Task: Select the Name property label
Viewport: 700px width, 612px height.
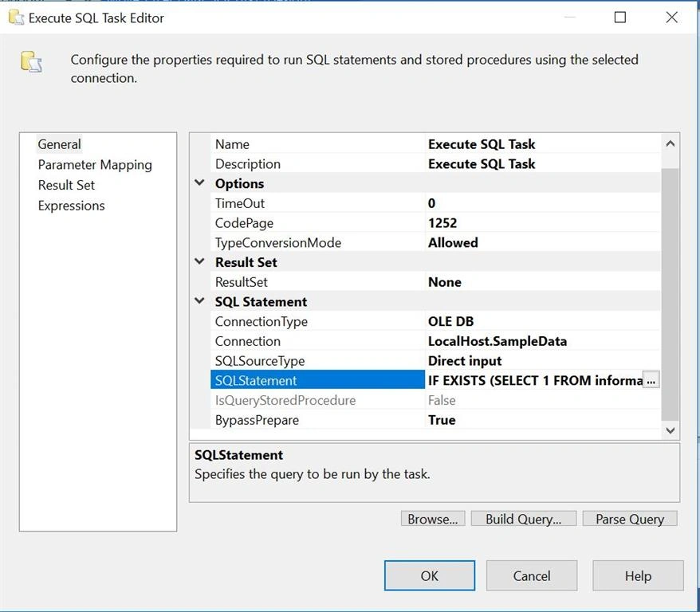Action: (317, 144)
